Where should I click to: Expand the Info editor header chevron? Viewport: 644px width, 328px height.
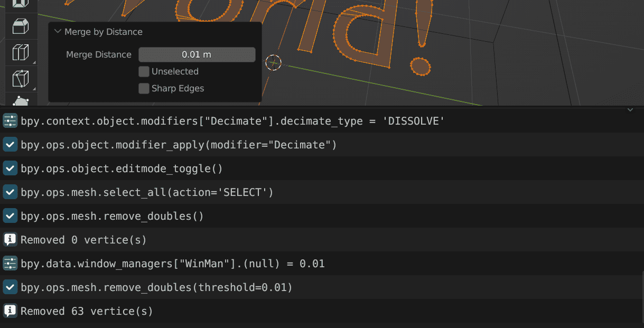point(629,110)
